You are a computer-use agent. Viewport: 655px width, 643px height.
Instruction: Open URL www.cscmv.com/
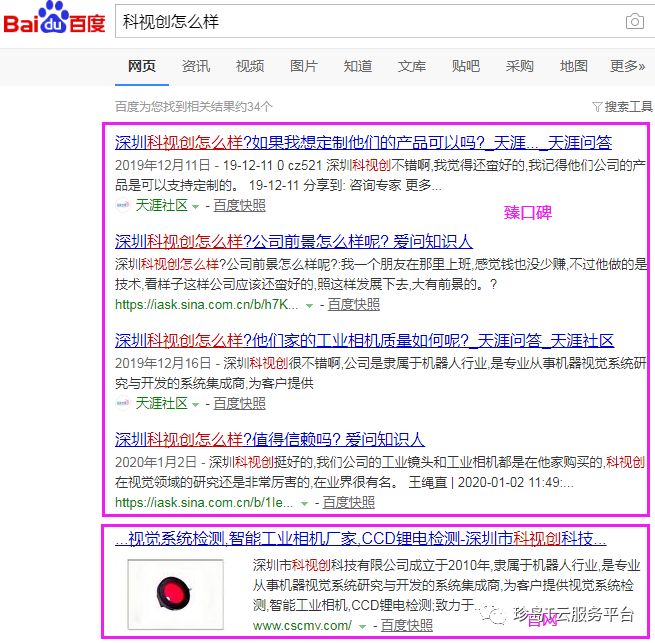[302, 625]
